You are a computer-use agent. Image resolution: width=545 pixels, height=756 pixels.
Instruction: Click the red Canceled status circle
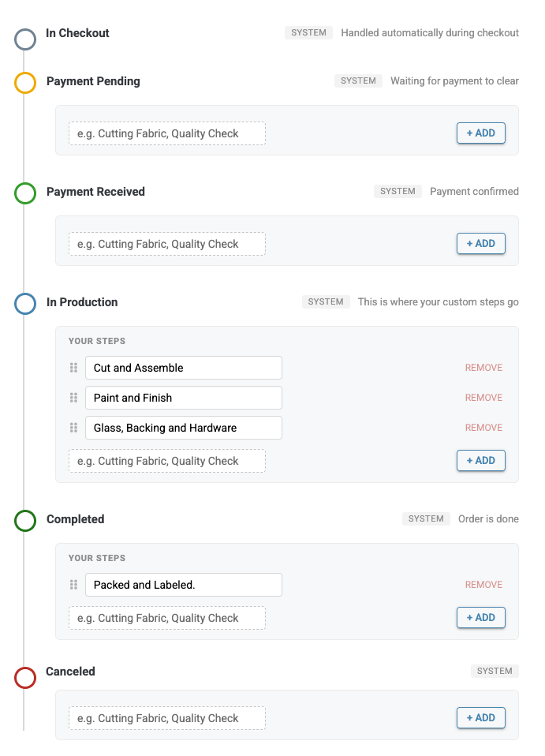pyautogui.click(x=24, y=678)
